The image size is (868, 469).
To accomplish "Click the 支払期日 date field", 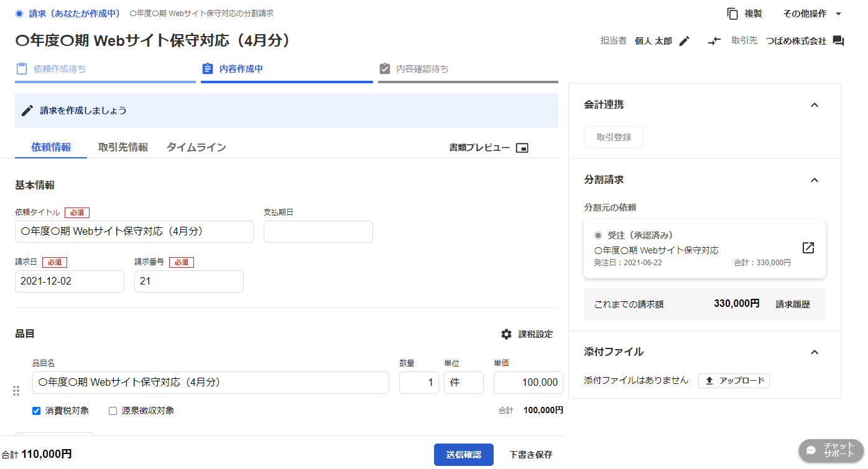I will pyautogui.click(x=318, y=232).
